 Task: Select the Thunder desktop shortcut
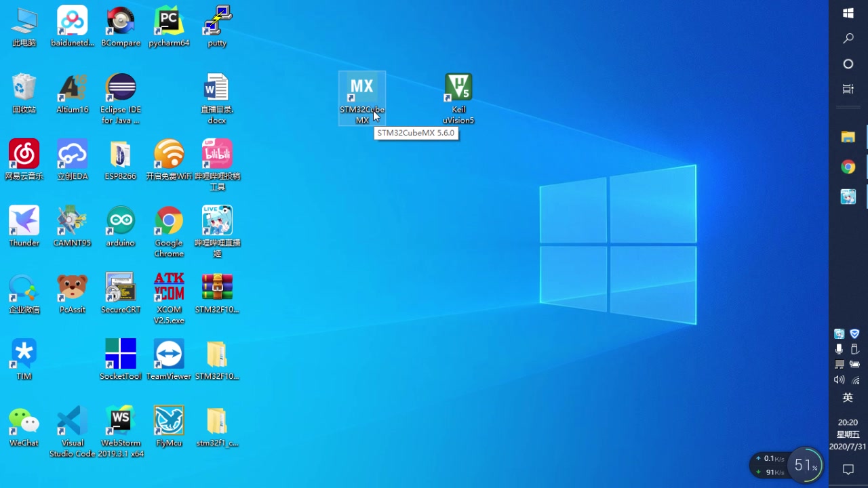pyautogui.click(x=24, y=226)
